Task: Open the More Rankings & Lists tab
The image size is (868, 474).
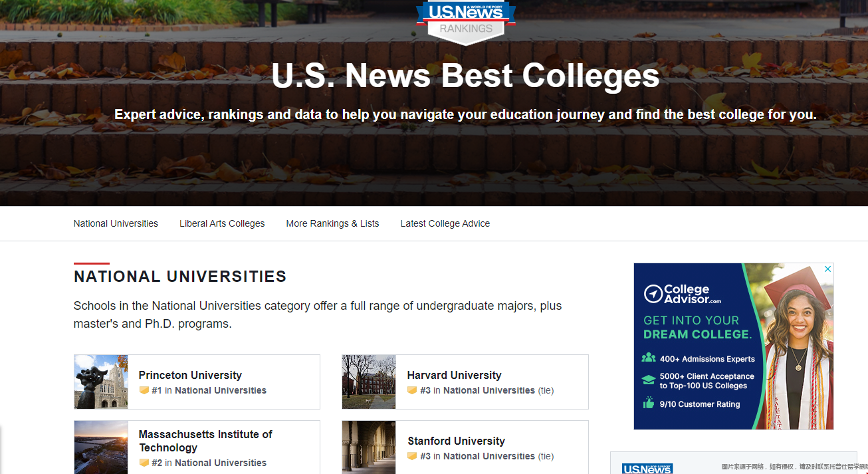Action: click(x=332, y=223)
